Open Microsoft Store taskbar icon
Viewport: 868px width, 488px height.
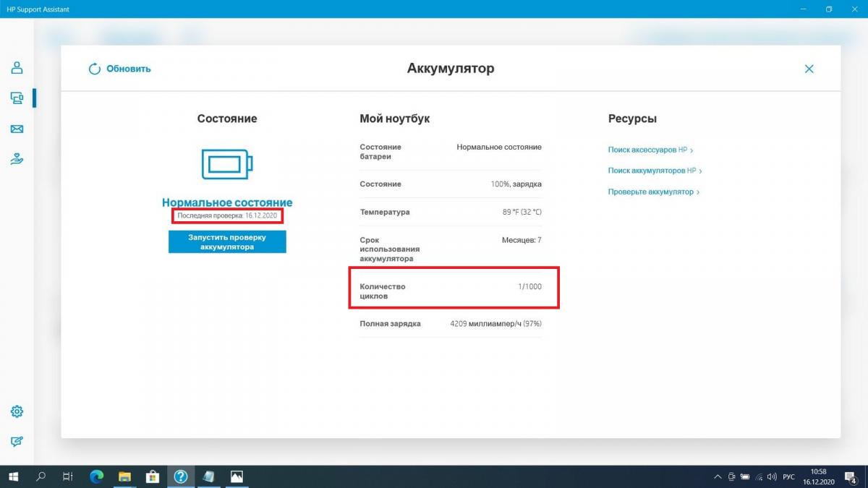153,476
